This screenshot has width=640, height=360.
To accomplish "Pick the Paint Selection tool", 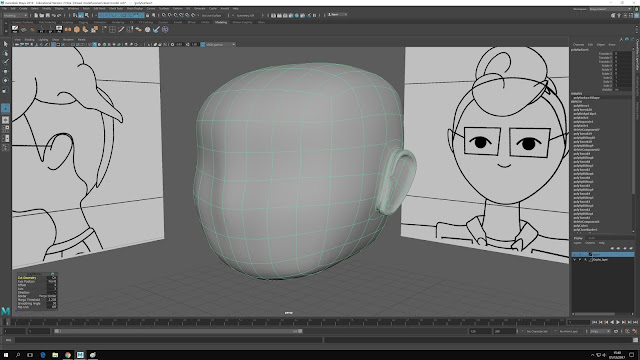I will click(5, 62).
